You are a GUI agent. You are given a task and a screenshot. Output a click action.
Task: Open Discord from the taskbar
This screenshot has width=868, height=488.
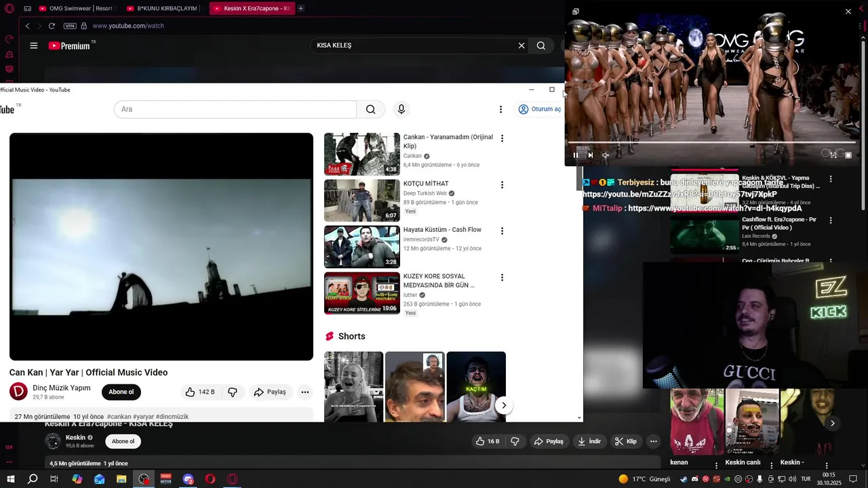coord(188,479)
